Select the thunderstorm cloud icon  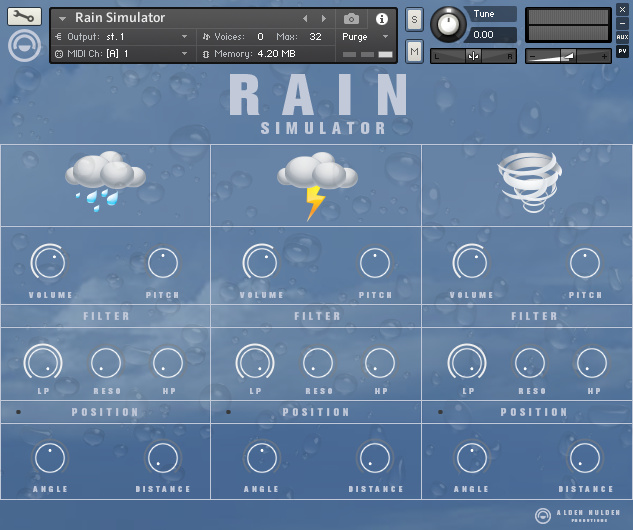(317, 186)
